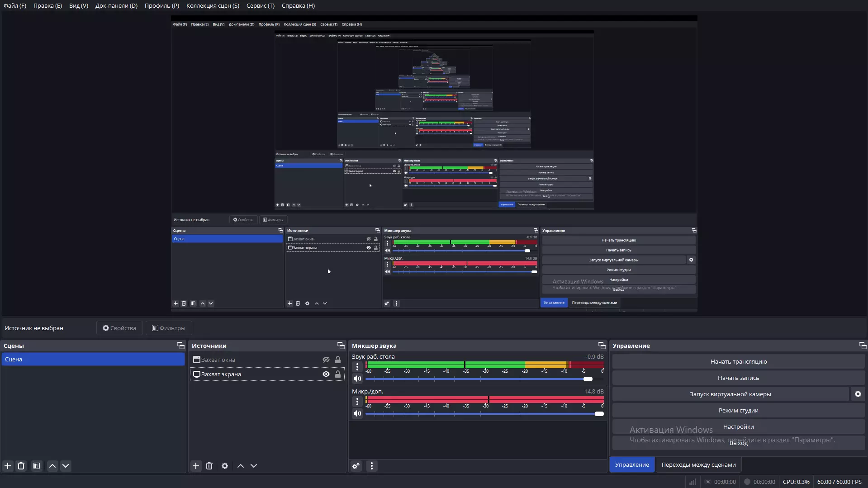
Task: Open virtual camera settings gear
Action: (858, 394)
